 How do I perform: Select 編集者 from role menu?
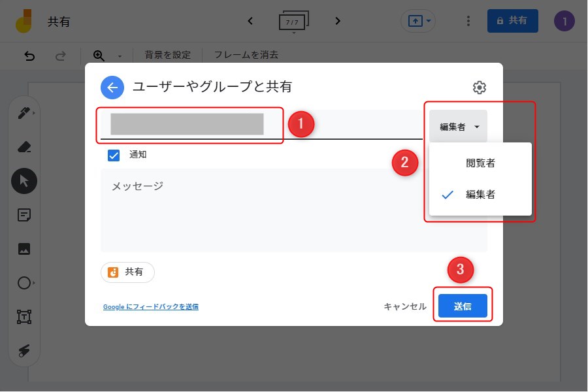pos(480,194)
